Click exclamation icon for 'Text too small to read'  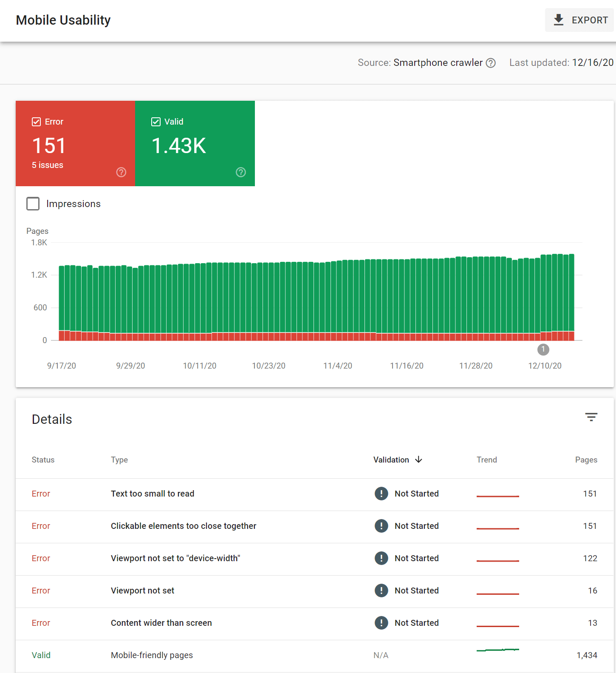tap(381, 494)
